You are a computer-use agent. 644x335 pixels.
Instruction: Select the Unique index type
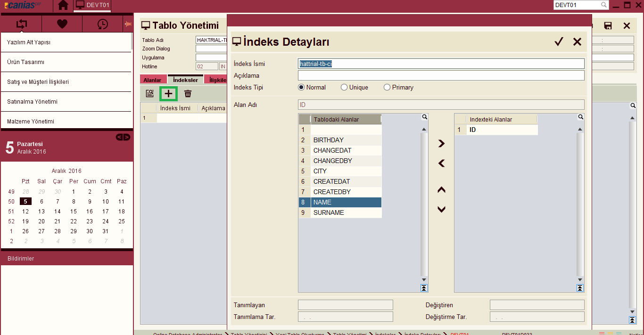coord(344,87)
